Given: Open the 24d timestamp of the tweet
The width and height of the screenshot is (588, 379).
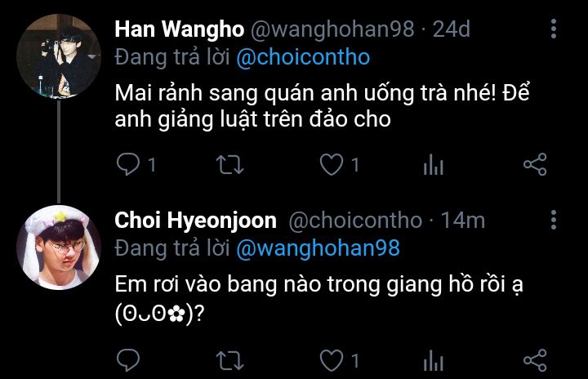Looking at the screenshot, I should [451, 29].
